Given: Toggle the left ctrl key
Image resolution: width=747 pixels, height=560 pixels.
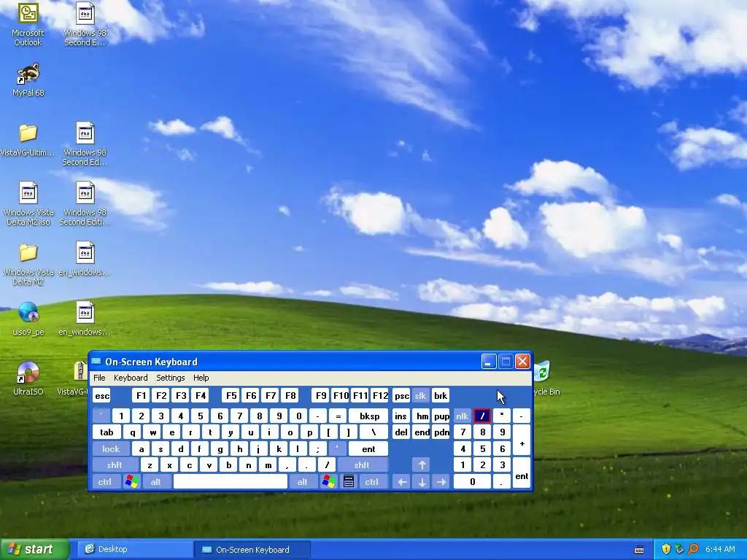Looking at the screenshot, I should click(x=105, y=482).
